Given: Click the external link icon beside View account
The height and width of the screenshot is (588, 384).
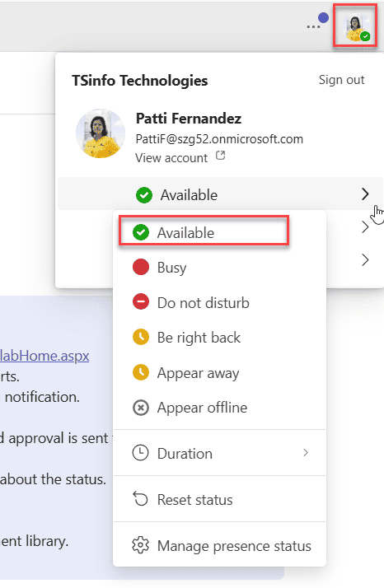Looking at the screenshot, I should pyautogui.click(x=220, y=156).
